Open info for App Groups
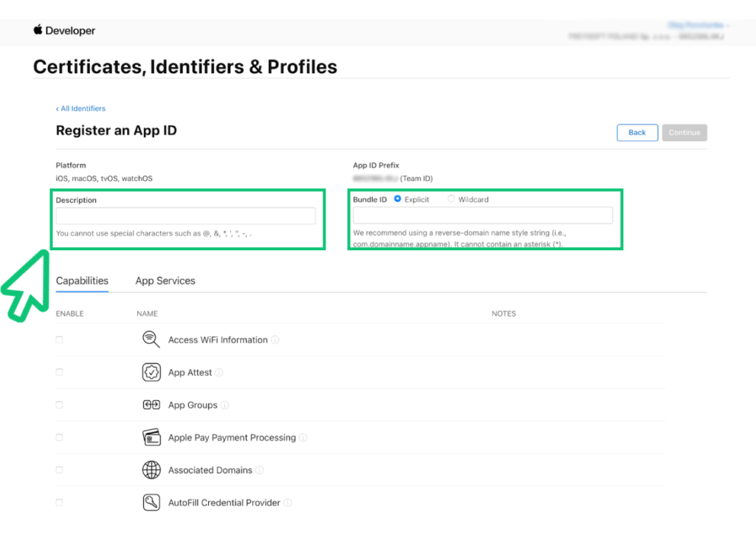Screen dimensions: 756x533 tap(224, 405)
